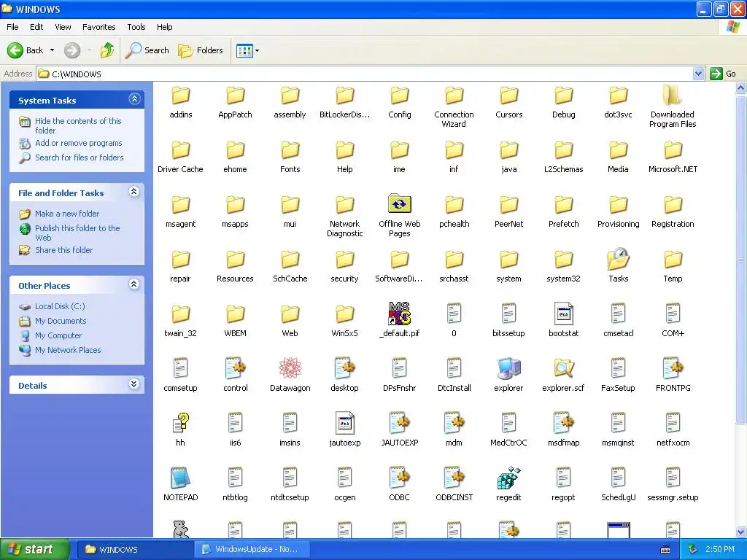The height and width of the screenshot is (560, 747).
Task: Click Publish this folder to the Web
Action: (x=77, y=233)
